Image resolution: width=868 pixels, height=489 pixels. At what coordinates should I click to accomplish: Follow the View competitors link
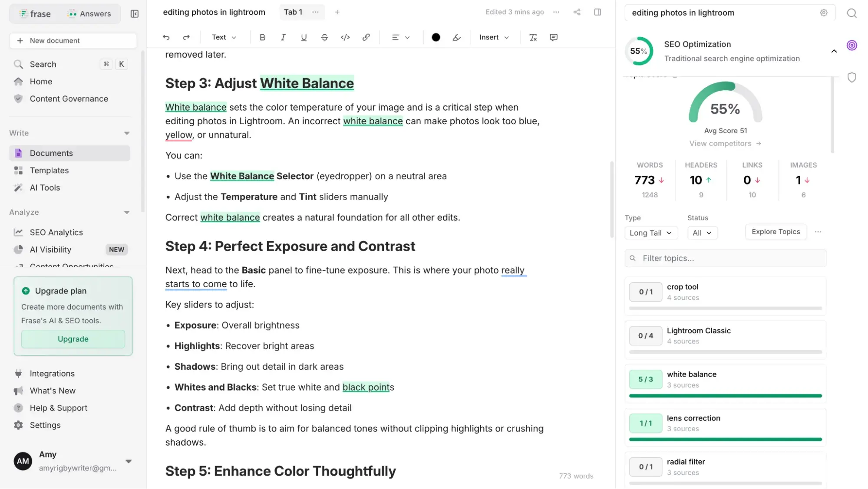pos(725,144)
